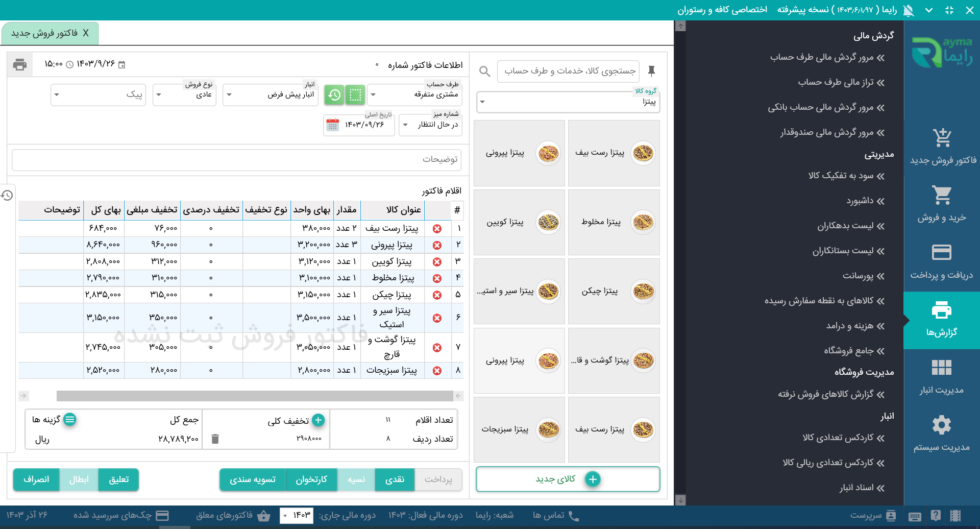Click the green dashed selection square button
Screen dimensions: 980x529
point(355,95)
